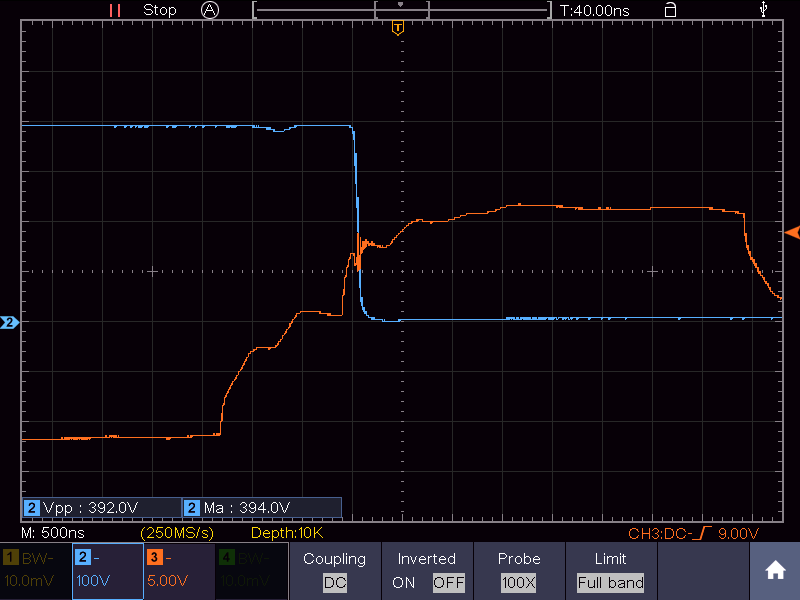The width and height of the screenshot is (800, 600).
Task: Click the channel 2 ground level marker
Action: 9,322
